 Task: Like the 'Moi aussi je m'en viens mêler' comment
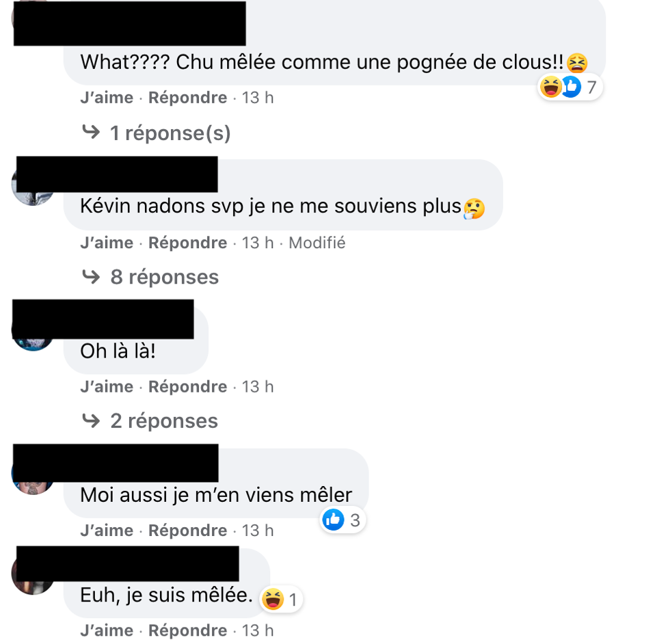pos(107,531)
